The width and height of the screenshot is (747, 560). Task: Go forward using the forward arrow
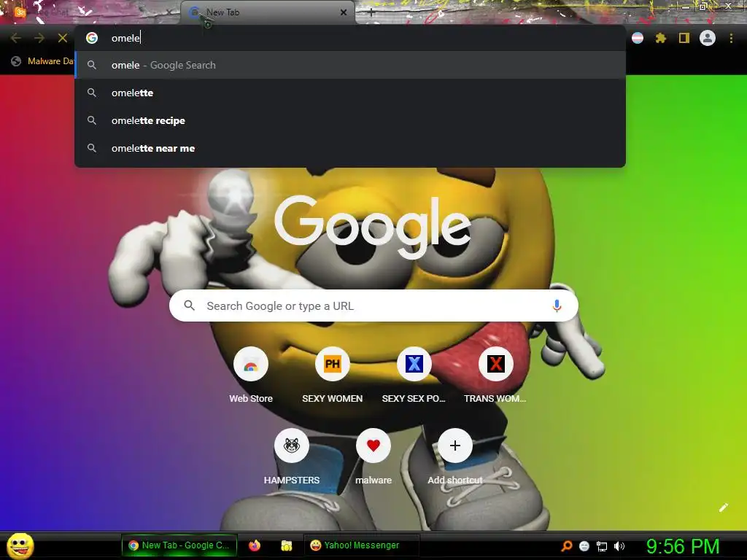point(39,38)
